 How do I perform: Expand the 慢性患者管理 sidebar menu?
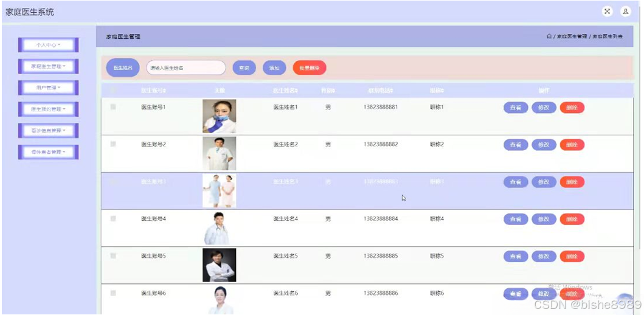click(x=48, y=152)
